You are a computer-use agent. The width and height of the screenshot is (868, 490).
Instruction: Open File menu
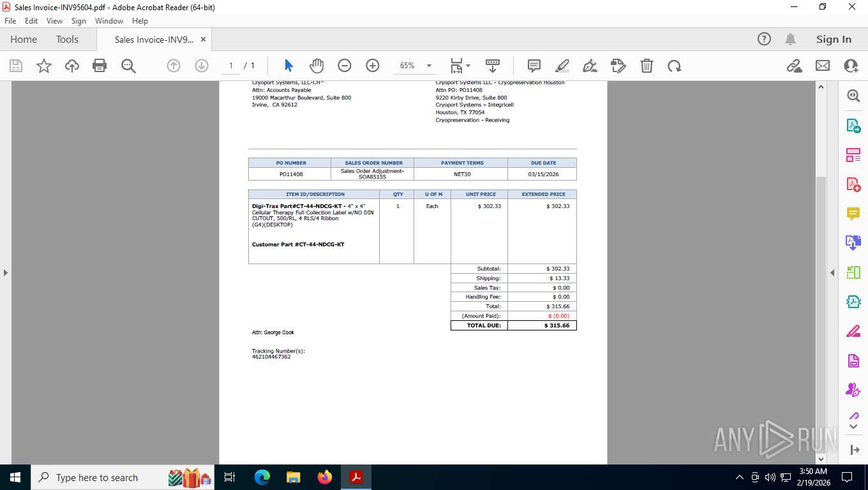pos(10,21)
